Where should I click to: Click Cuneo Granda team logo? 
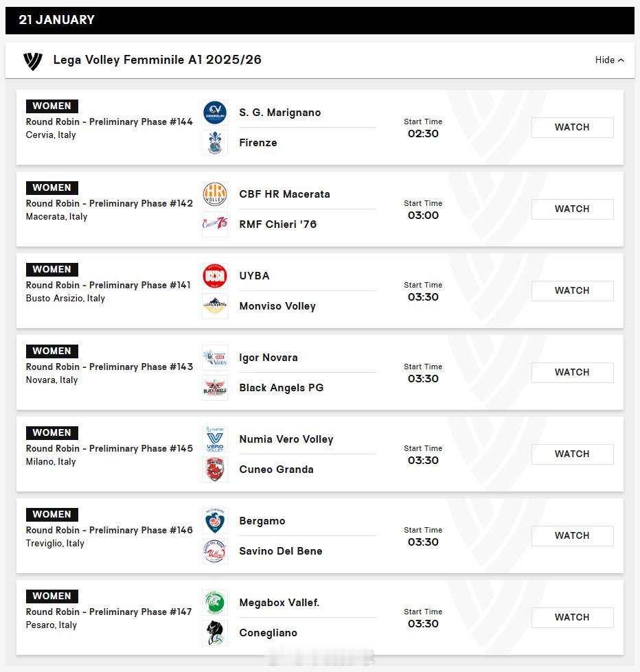pos(215,470)
